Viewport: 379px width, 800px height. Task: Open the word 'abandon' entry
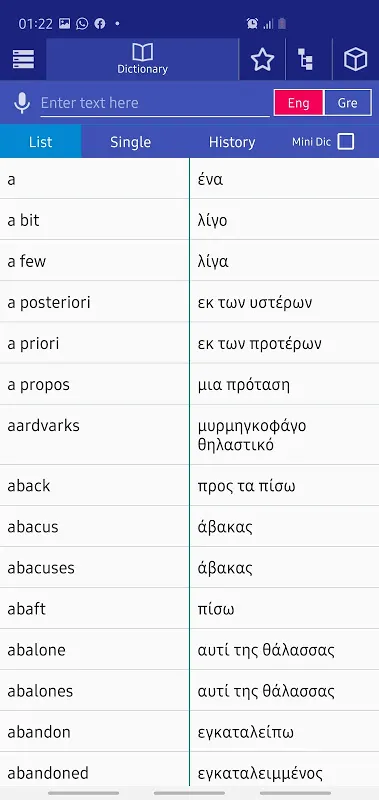pyautogui.click(x=189, y=732)
